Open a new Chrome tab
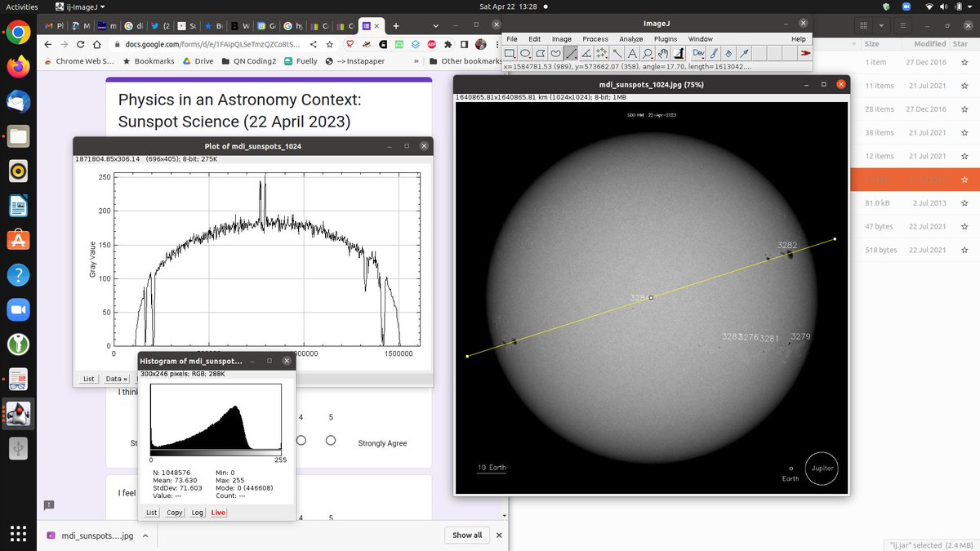Viewport: 980px width, 551px height. click(x=396, y=25)
